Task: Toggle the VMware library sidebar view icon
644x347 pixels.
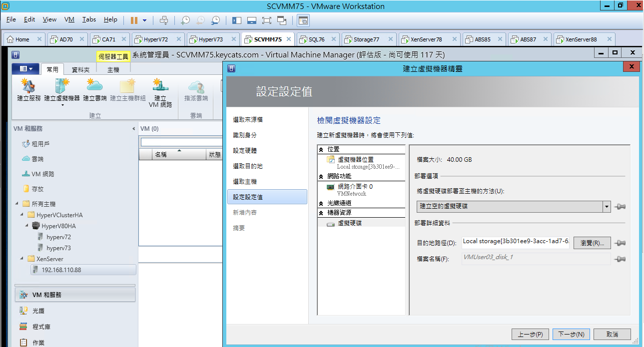Action: (x=237, y=20)
